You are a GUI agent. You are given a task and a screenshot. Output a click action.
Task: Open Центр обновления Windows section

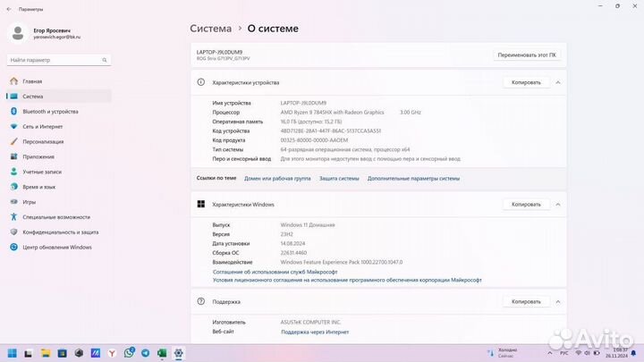(58, 248)
